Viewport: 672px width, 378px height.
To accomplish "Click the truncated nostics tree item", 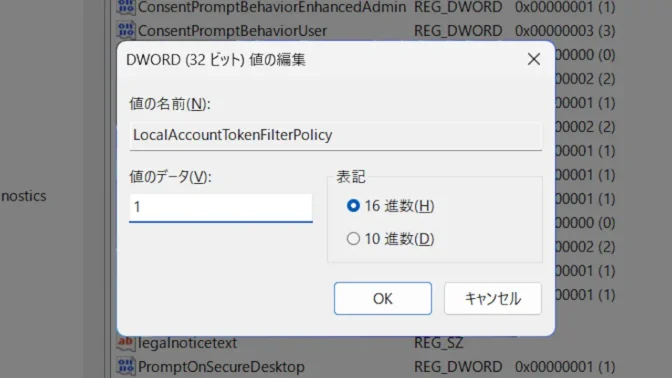I will pyautogui.click(x=24, y=196).
